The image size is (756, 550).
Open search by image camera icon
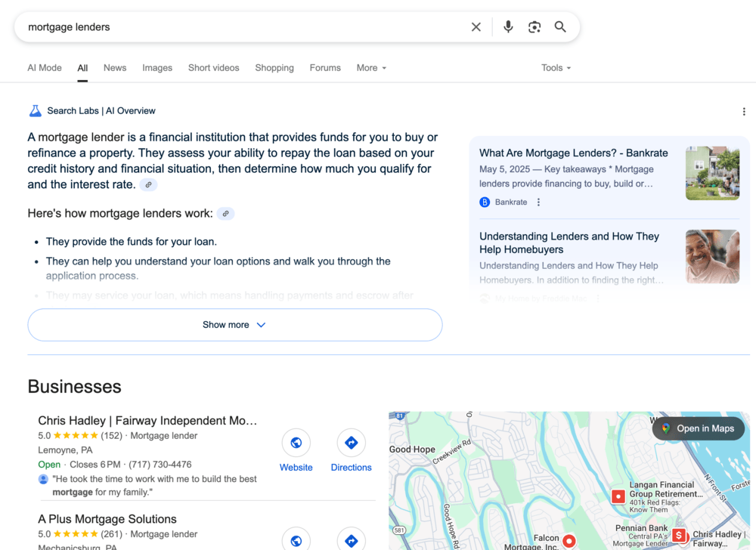[534, 27]
